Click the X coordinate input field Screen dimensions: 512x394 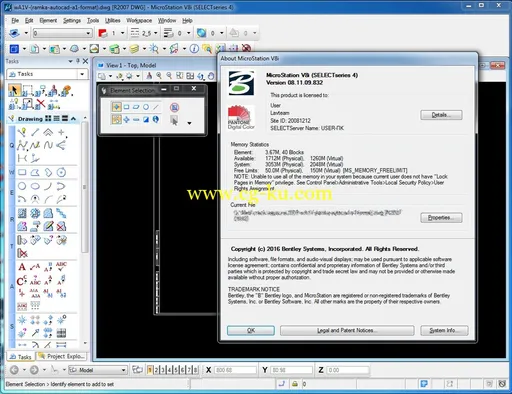(x=235, y=370)
